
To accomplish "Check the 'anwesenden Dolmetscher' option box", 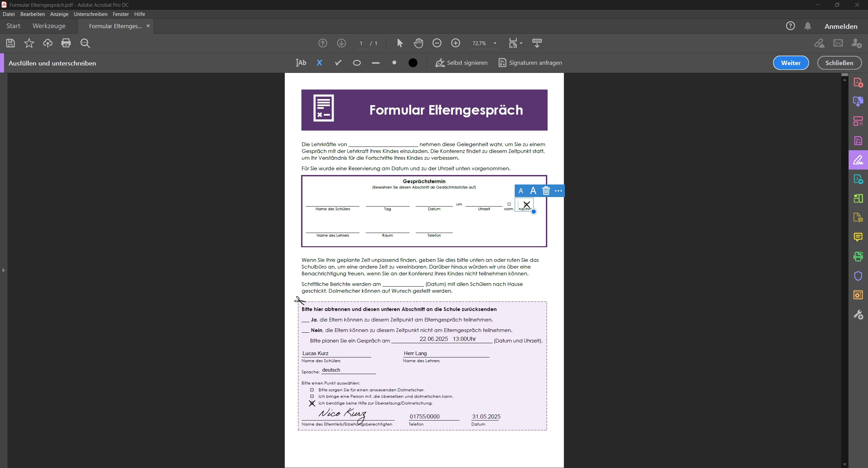I will click(312, 390).
